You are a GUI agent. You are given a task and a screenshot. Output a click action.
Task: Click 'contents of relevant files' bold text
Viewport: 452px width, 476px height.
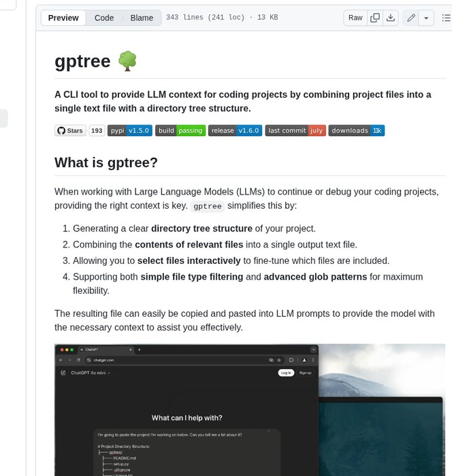tap(189, 244)
